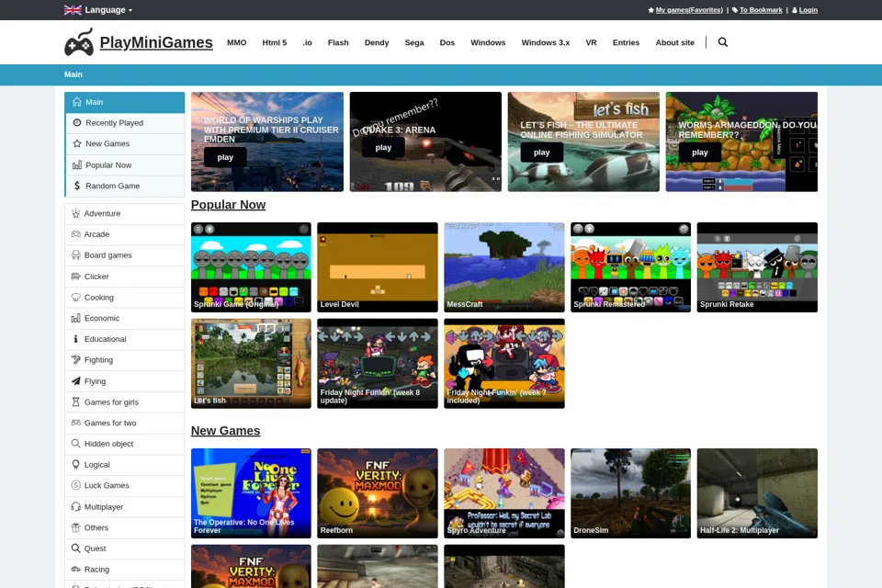Click the search magnifier icon
The height and width of the screenshot is (588, 882).
coord(723,42)
